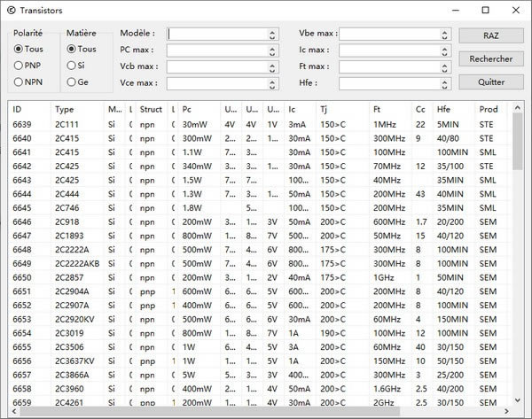The height and width of the screenshot is (419, 532).
Task: Reset filters with the RAZ button
Action: pos(490,35)
